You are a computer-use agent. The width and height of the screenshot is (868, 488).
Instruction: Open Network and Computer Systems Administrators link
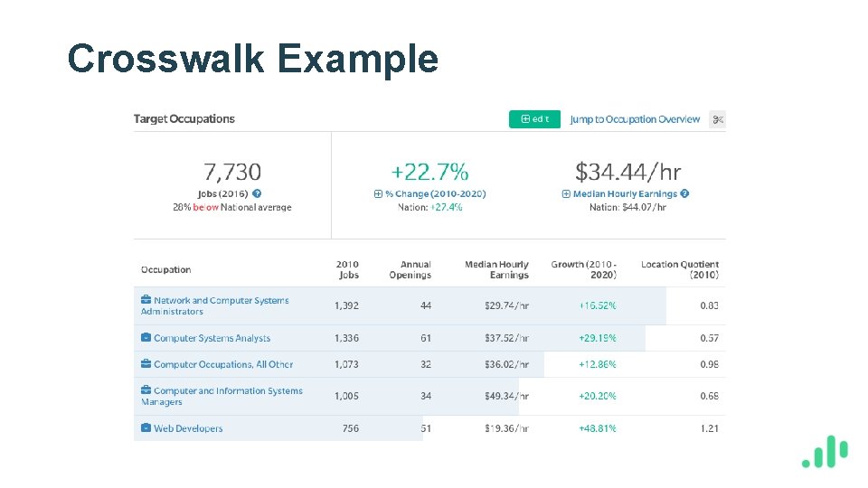[215, 305]
